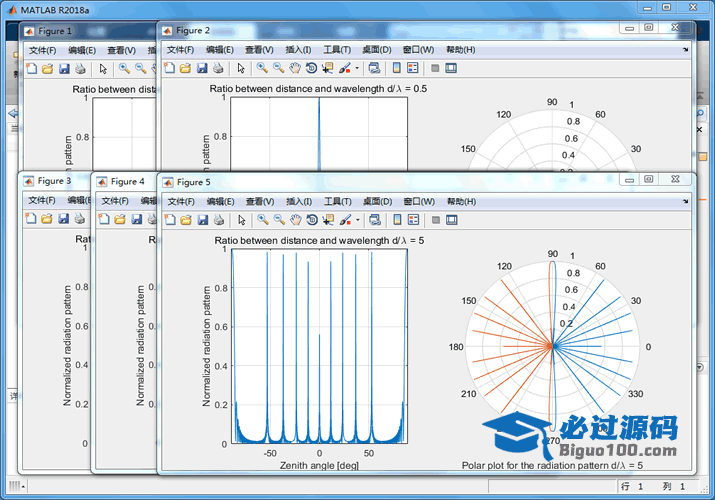Print figure icon in Figure 5 toolbar

click(x=219, y=220)
